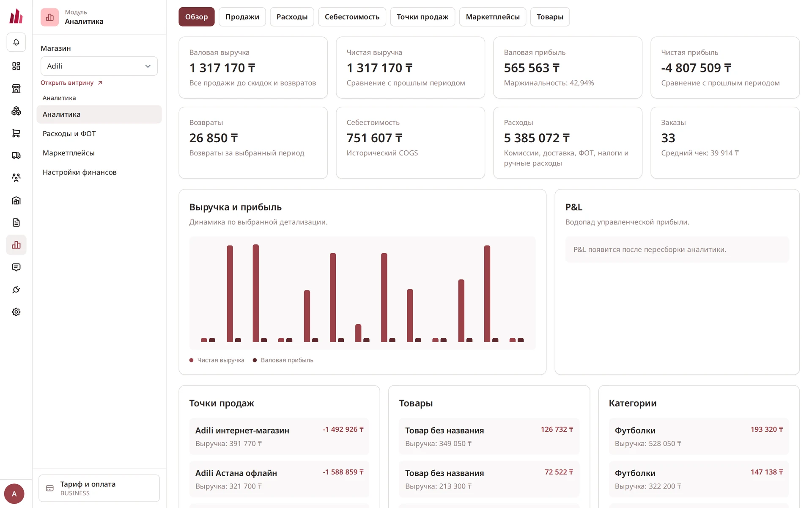The image size is (812, 508).
Task: Toggle Валовая прибыль legend dot
Action: 255,360
